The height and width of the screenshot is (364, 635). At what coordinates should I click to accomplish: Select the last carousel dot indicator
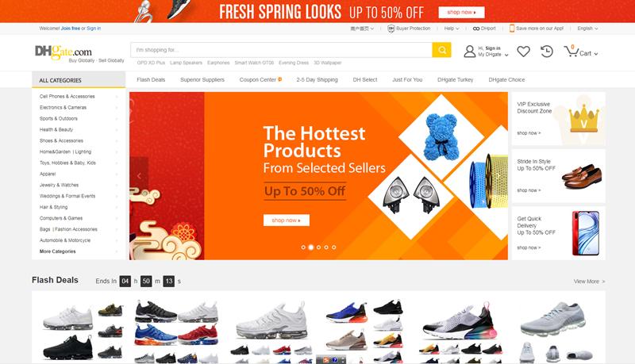[334, 247]
